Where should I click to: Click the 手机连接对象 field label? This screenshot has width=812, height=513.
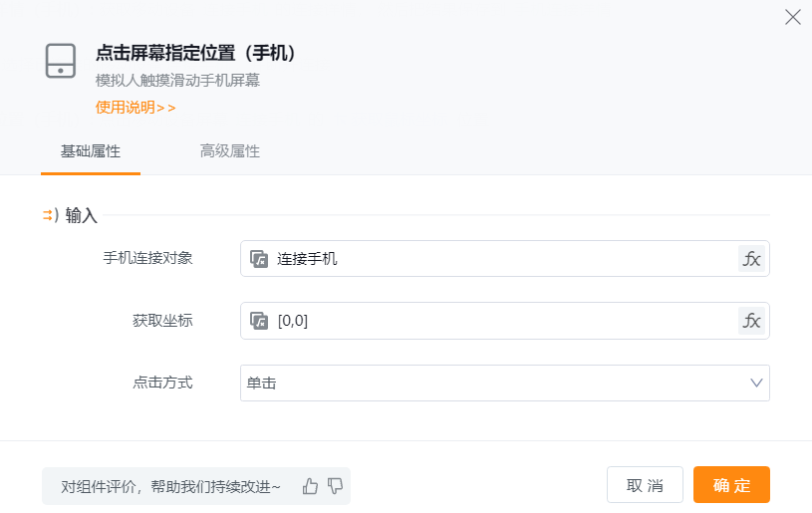[147, 258]
